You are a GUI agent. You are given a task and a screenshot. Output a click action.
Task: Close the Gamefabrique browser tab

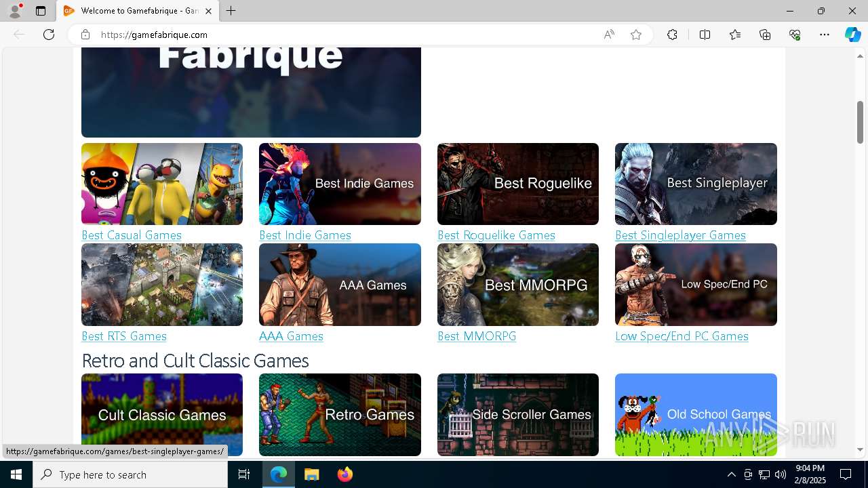(x=208, y=11)
